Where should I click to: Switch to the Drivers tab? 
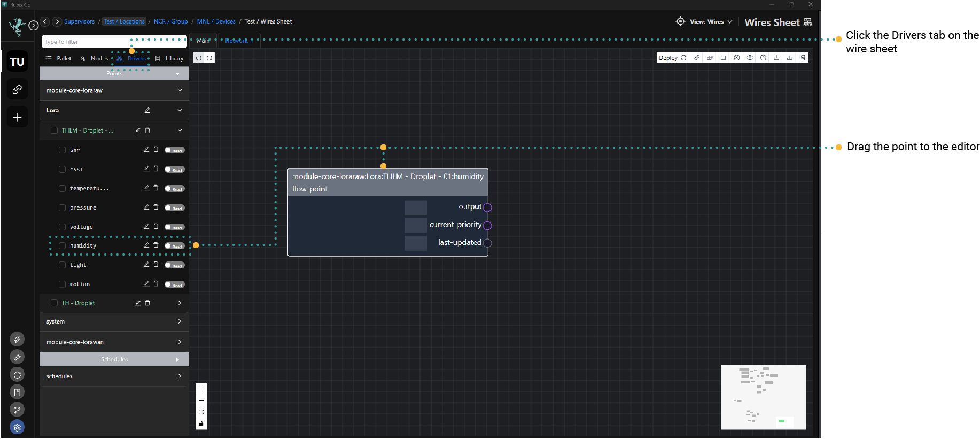131,58
